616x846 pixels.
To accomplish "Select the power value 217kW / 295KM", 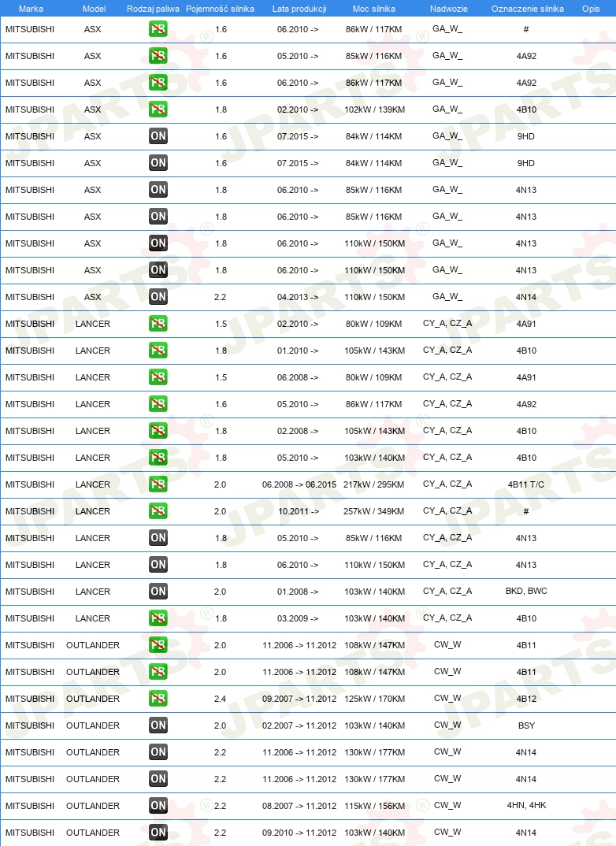I will pyautogui.click(x=374, y=484).
